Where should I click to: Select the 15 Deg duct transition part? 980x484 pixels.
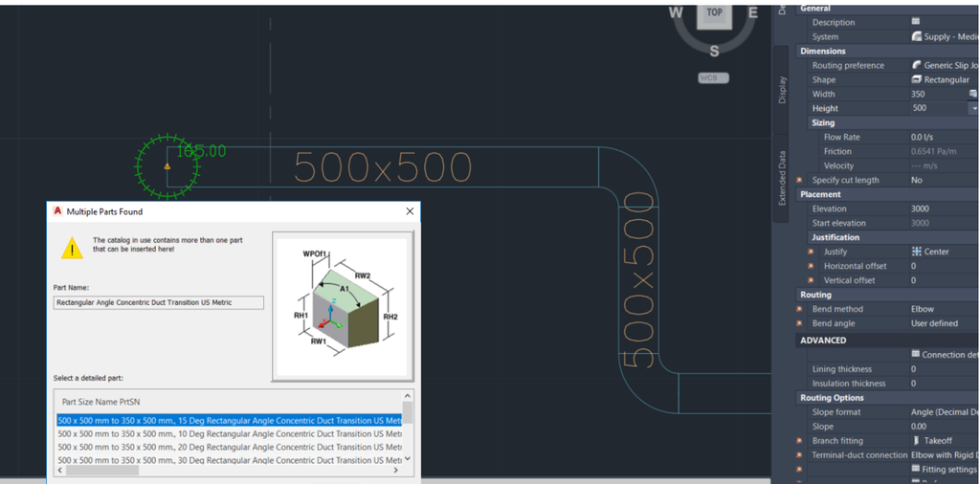click(230, 420)
